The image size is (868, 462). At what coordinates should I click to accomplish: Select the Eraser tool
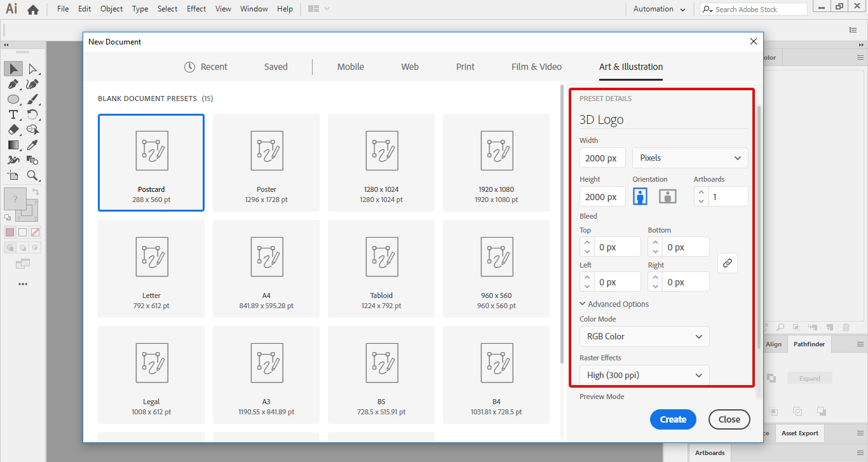coord(13,130)
